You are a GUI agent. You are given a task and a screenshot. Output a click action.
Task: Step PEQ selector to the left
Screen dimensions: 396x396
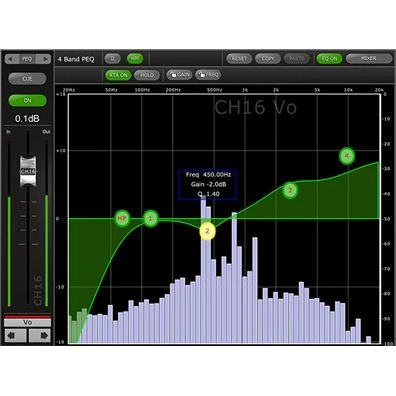coord(11,59)
